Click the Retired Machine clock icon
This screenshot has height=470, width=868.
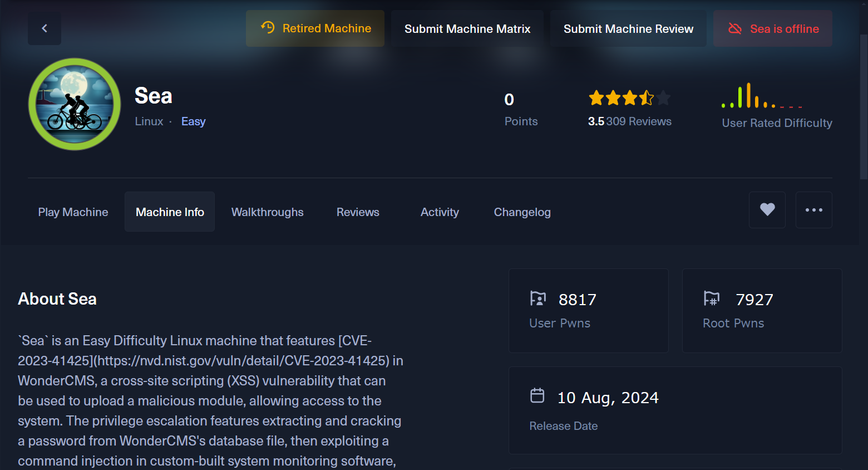pos(268,27)
